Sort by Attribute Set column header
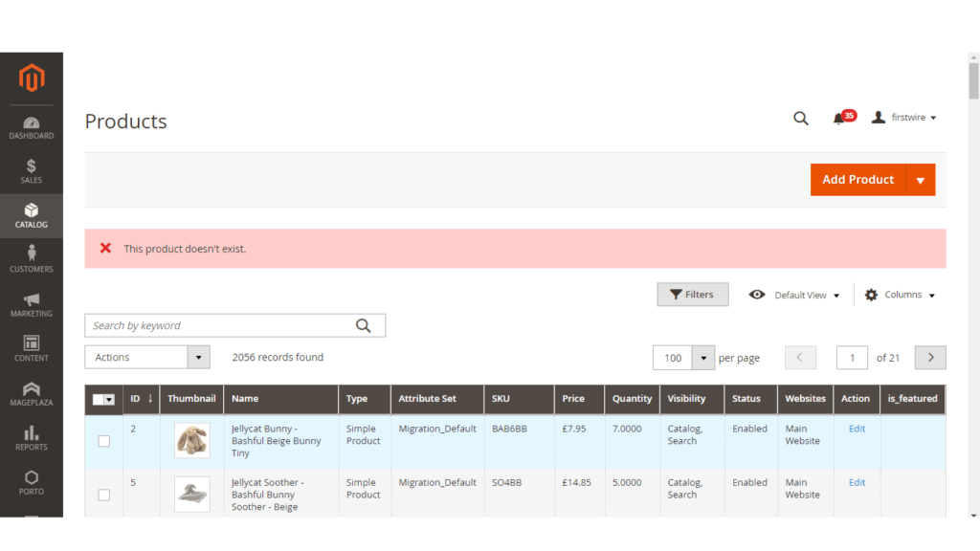The width and height of the screenshot is (980, 551). pyautogui.click(x=436, y=399)
